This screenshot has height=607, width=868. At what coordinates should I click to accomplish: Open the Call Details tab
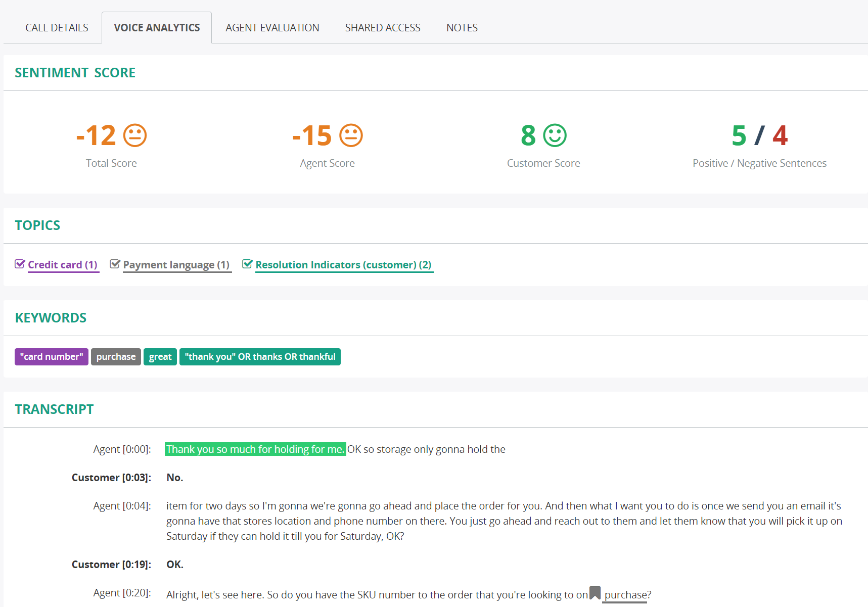[57, 28]
